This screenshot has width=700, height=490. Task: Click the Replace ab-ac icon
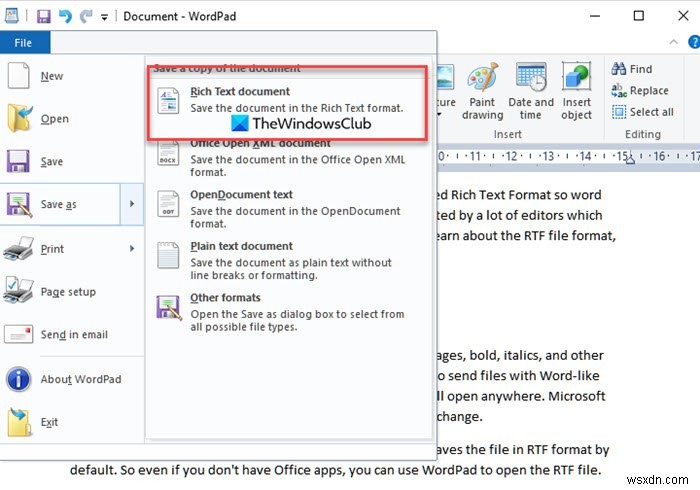619,91
